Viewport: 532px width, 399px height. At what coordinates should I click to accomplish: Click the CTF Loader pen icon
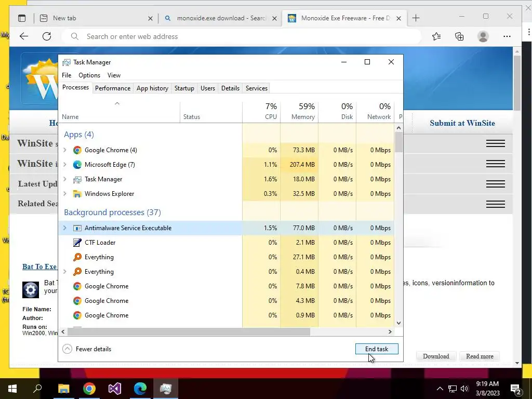click(77, 243)
